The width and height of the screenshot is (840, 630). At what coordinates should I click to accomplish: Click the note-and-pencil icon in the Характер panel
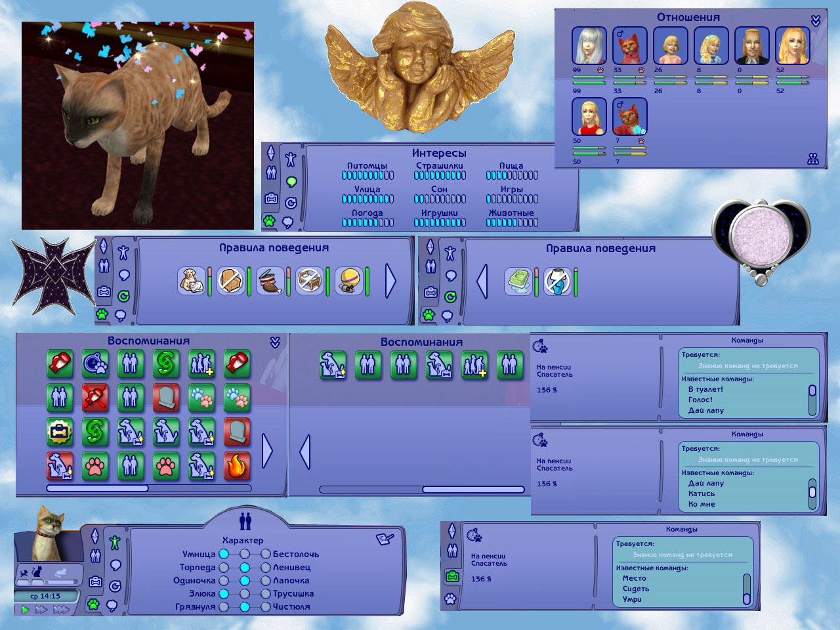click(384, 539)
